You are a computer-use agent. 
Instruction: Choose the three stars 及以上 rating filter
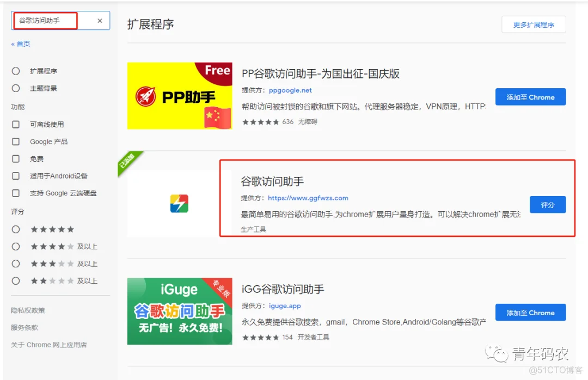pyautogui.click(x=16, y=263)
